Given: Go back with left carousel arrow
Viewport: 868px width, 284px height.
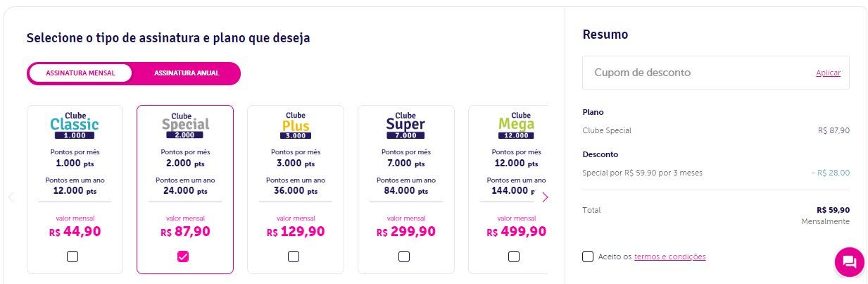Looking at the screenshot, I should tap(11, 197).
